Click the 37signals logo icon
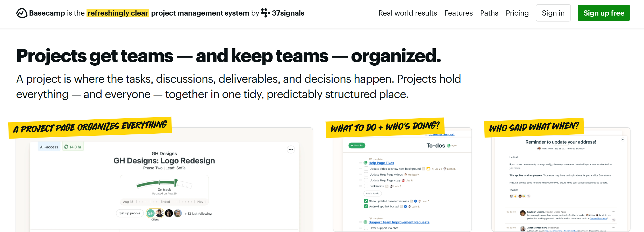644x232 pixels. (x=266, y=13)
